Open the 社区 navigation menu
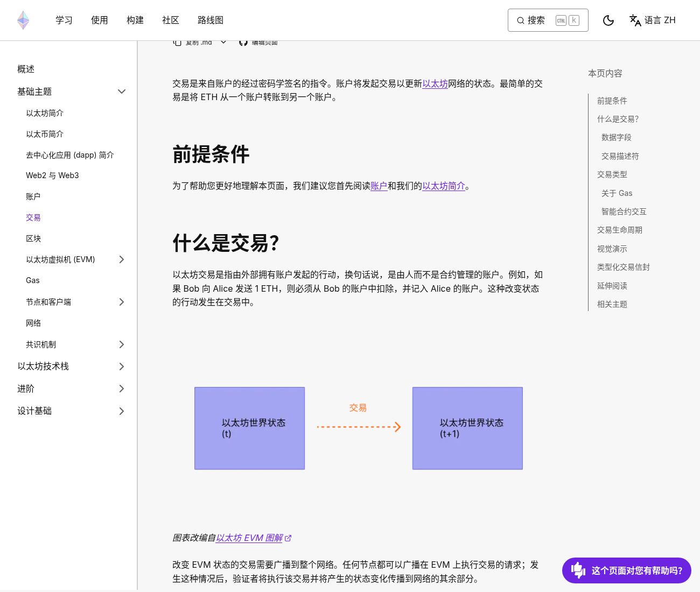 click(x=171, y=20)
